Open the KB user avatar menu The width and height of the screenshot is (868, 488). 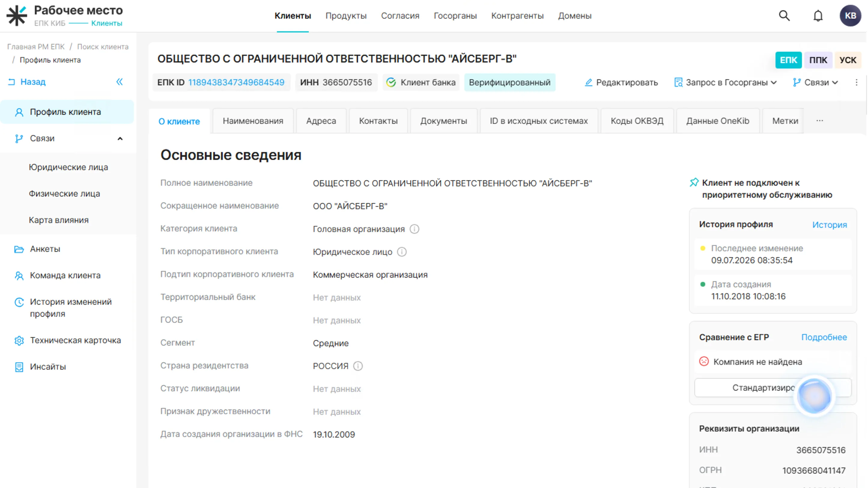coord(850,16)
